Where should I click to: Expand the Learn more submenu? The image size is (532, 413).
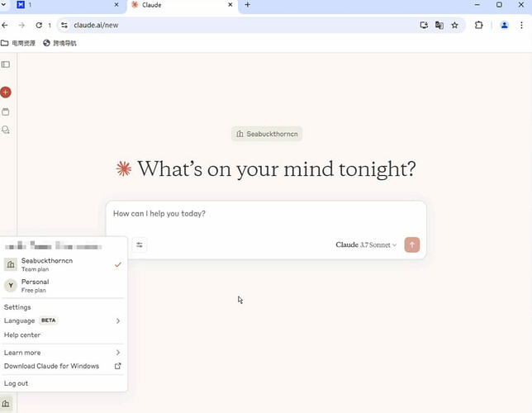[63, 353]
